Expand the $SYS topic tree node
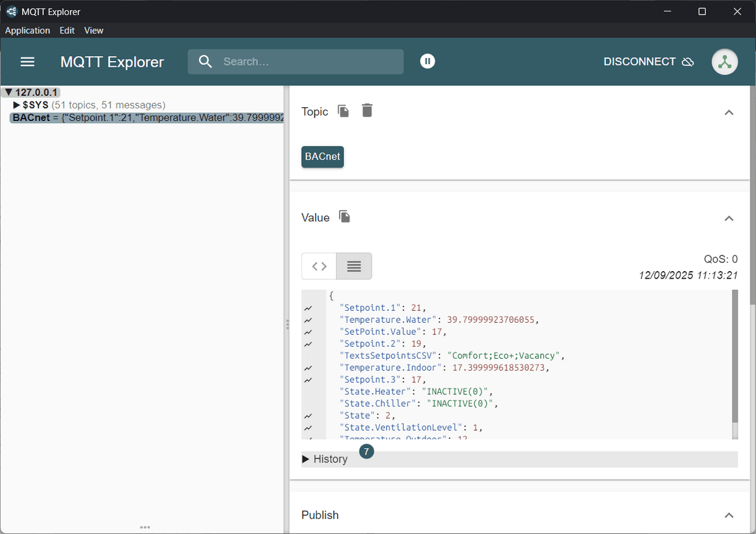756x534 pixels. pos(17,105)
